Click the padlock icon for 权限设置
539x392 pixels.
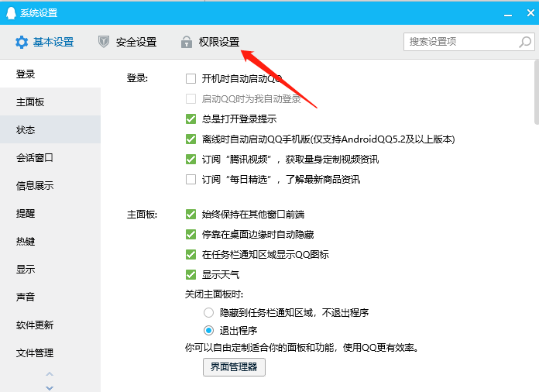187,42
